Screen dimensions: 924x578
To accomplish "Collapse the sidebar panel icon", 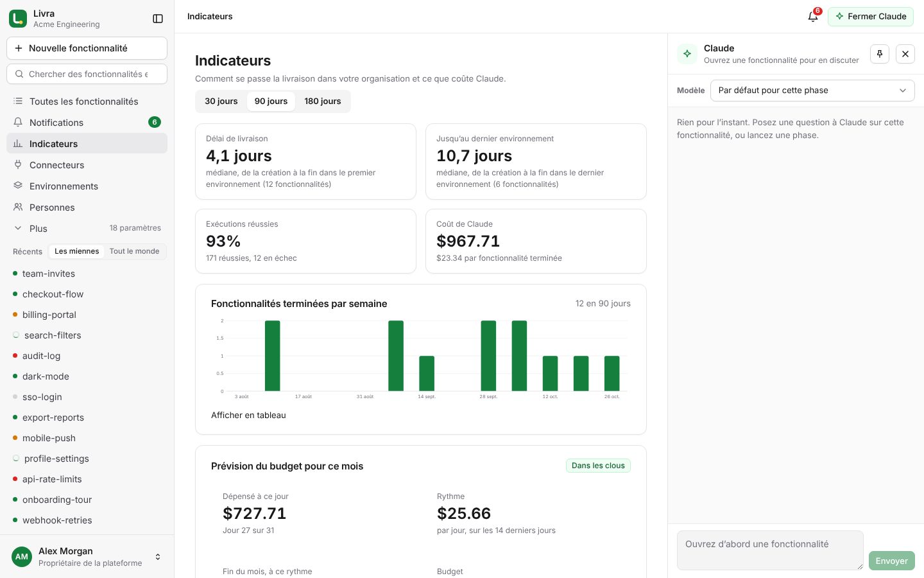I will (x=158, y=19).
